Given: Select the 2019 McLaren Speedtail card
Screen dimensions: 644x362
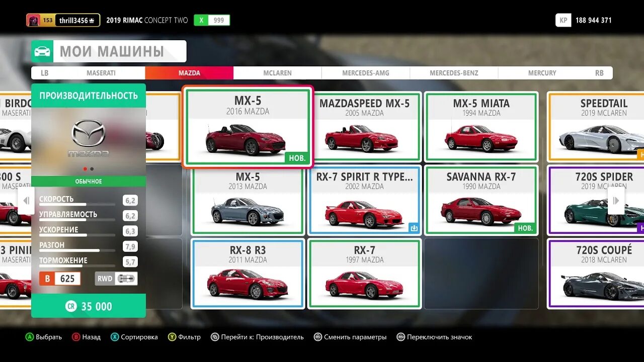Looking at the screenshot, I should coord(596,127).
